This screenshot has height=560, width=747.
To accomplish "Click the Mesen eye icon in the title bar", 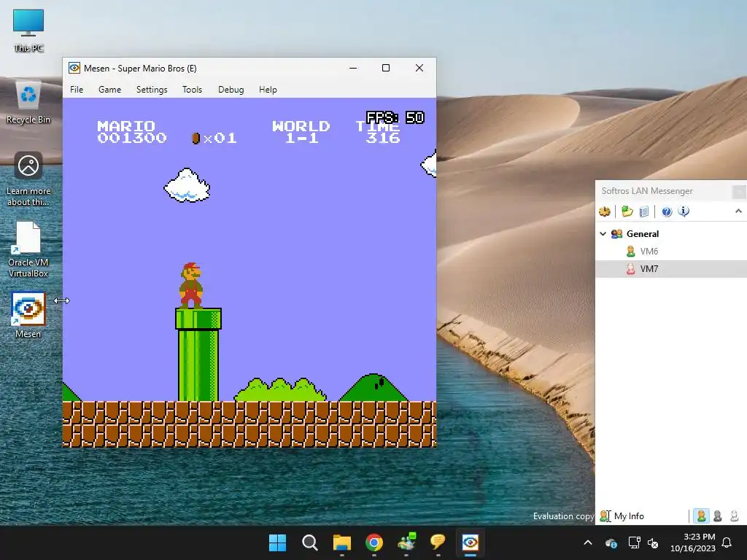I will click(x=74, y=68).
